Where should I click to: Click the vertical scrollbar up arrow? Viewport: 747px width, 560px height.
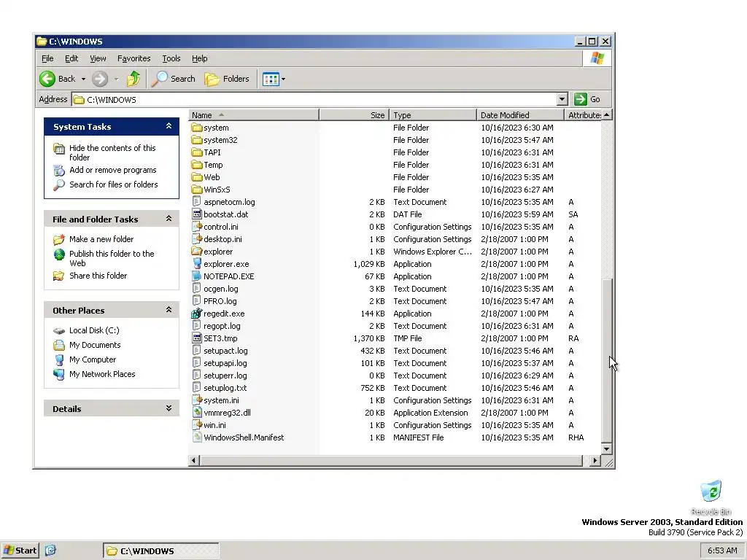606,114
